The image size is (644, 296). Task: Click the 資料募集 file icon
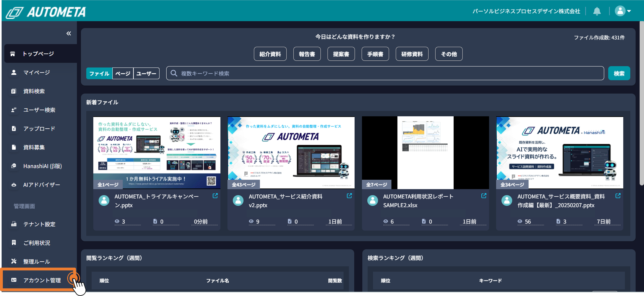click(x=14, y=147)
